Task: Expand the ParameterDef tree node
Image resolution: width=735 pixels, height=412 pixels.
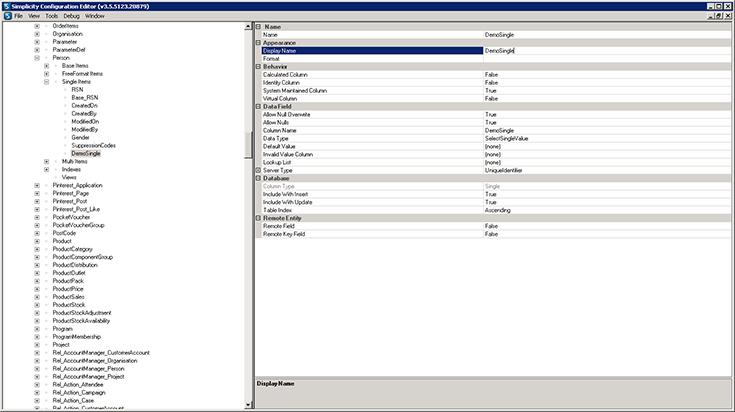Action: pos(37,50)
